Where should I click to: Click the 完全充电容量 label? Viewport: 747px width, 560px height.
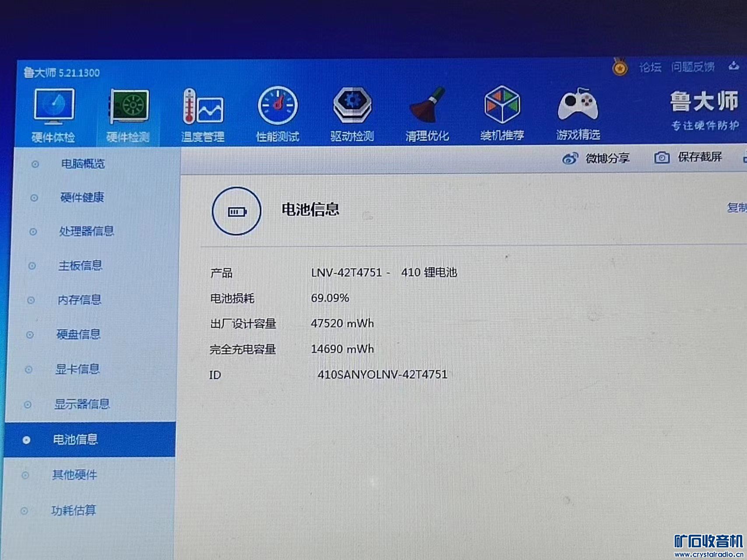(243, 349)
